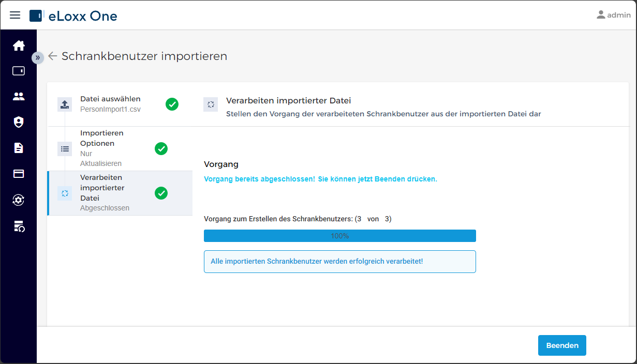This screenshot has height=364, width=637.
Task: Expand the sidebar with double-chevron button
Action: [x=37, y=57]
